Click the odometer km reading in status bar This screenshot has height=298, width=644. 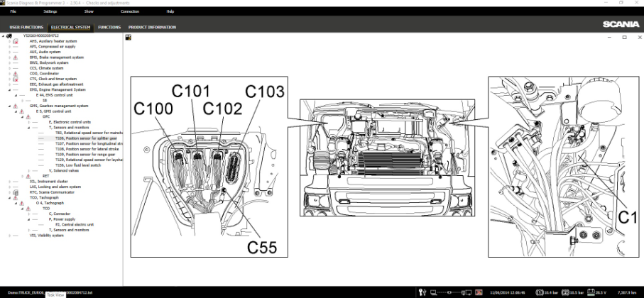[x=626, y=292]
